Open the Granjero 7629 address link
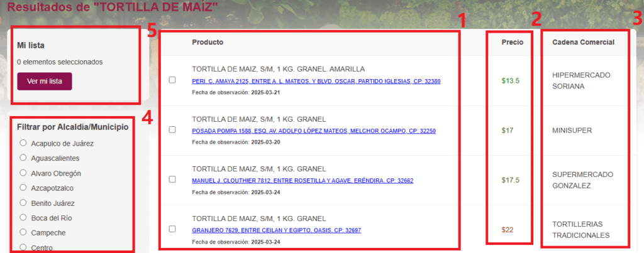 tap(276, 230)
